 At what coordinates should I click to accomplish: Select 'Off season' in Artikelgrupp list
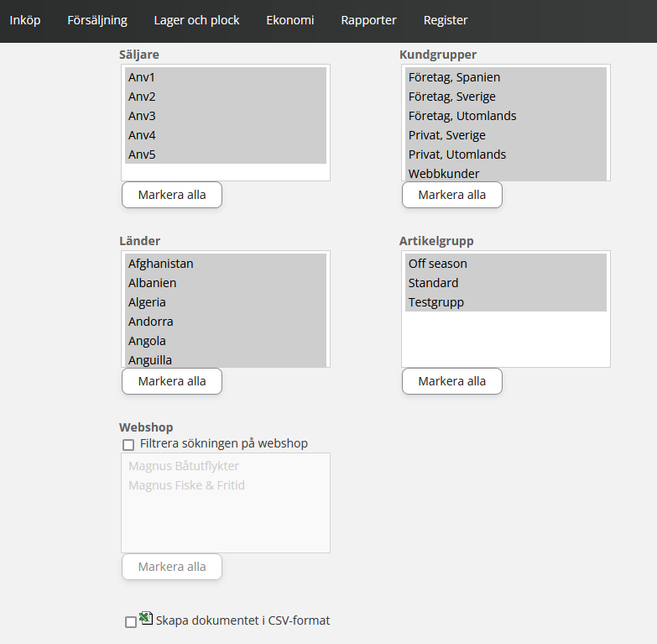(505, 264)
